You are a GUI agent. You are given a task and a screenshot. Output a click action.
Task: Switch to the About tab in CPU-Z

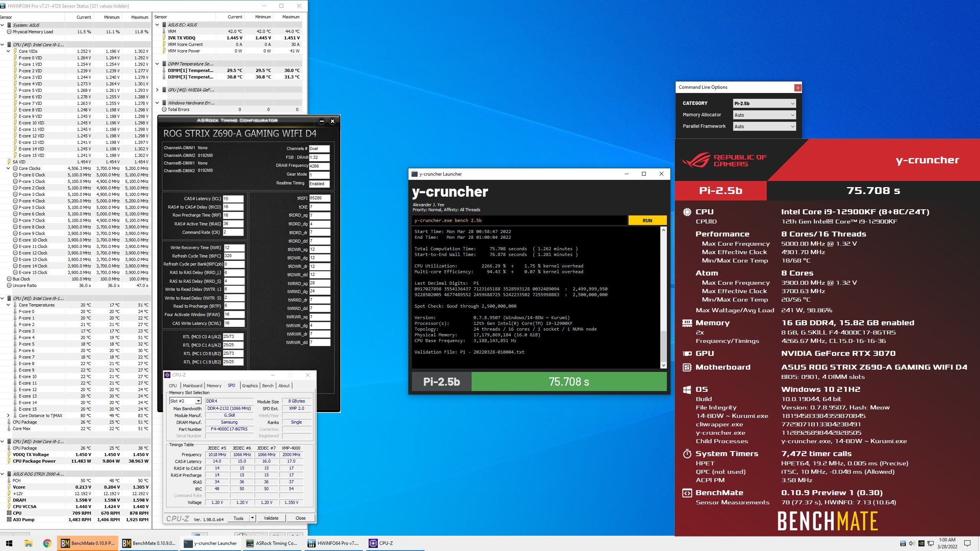(x=284, y=386)
